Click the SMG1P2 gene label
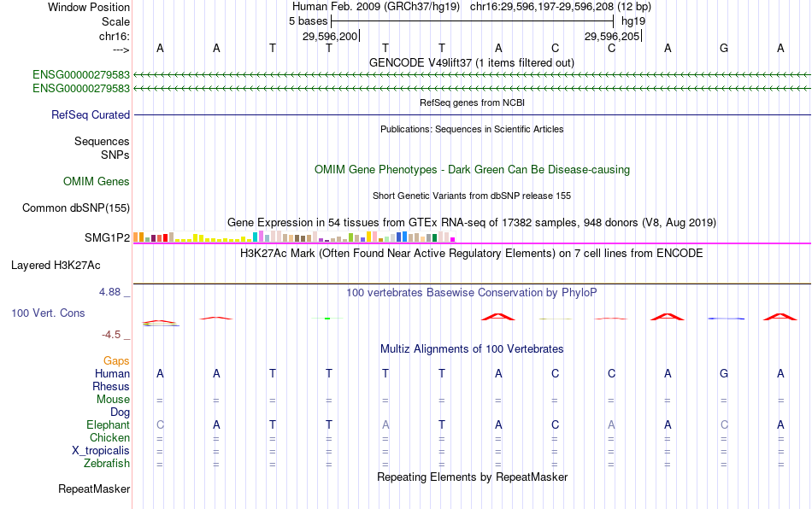Image resolution: width=812 pixels, height=509 pixels. [x=107, y=238]
